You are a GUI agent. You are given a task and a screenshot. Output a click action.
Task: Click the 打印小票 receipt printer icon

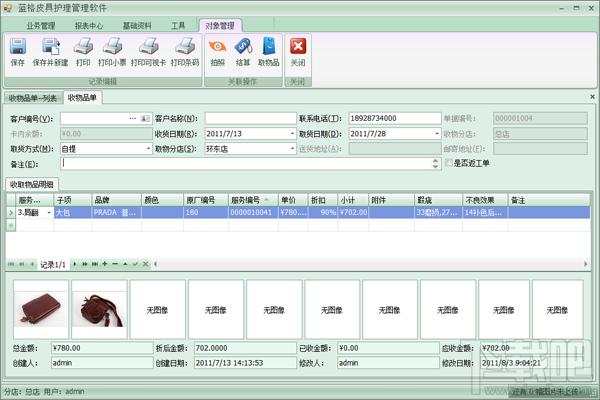point(112,47)
